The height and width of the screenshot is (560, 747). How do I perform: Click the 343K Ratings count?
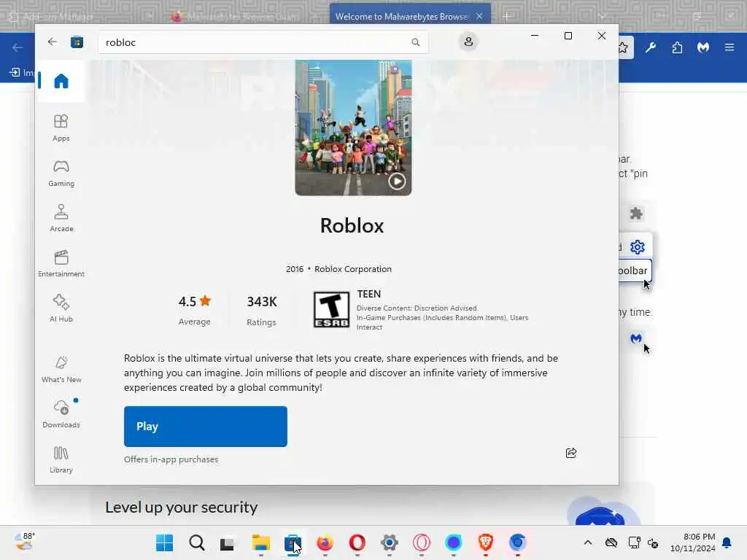[262, 310]
